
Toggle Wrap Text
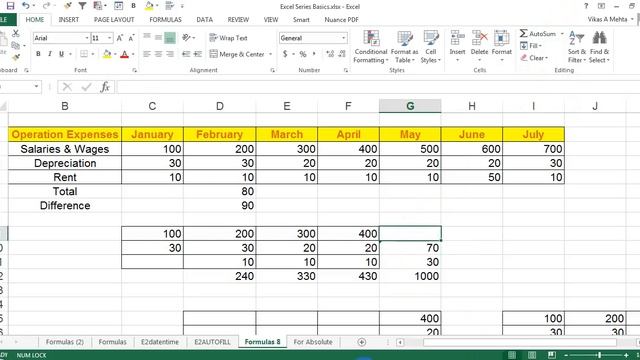[229, 38]
